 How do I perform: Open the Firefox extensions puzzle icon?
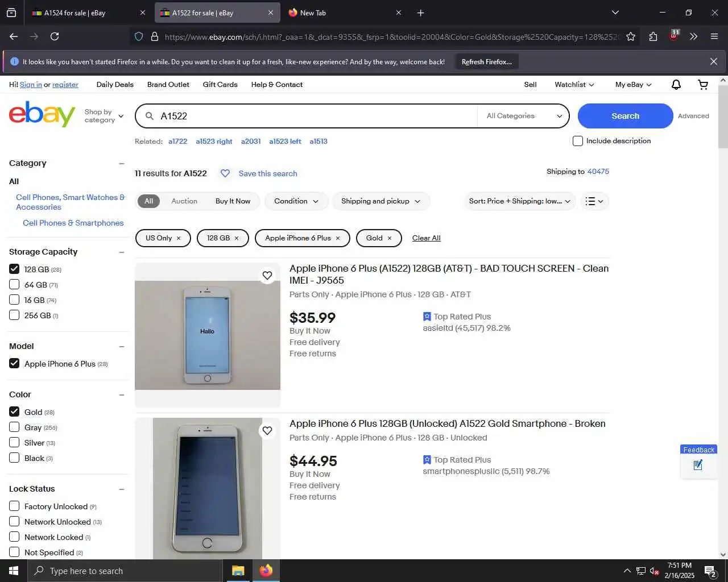click(653, 36)
